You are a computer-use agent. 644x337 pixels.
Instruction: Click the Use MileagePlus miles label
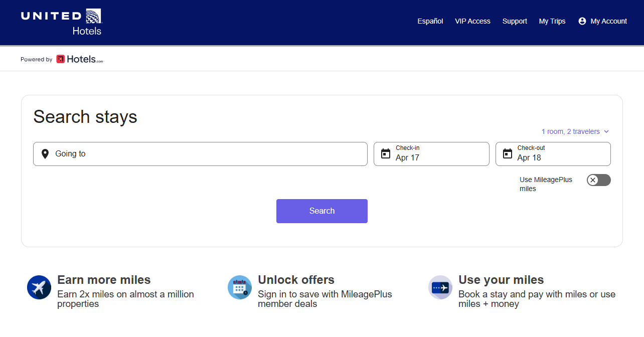pyautogui.click(x=546, y=184)
